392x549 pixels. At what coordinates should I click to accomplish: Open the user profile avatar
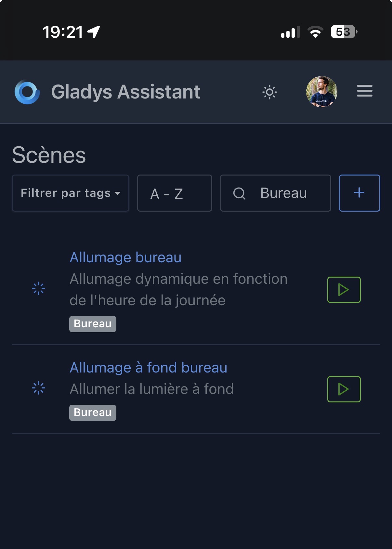coord(321,92)
